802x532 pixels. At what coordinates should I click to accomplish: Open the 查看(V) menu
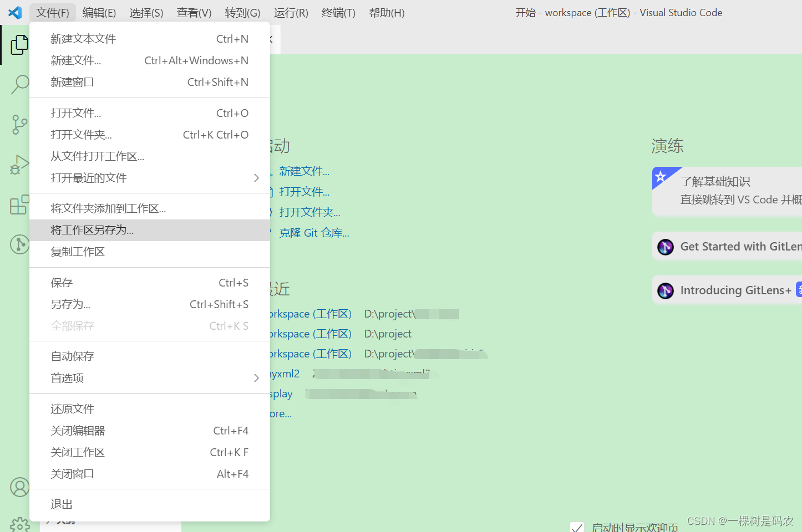click(x=194, y=13)
